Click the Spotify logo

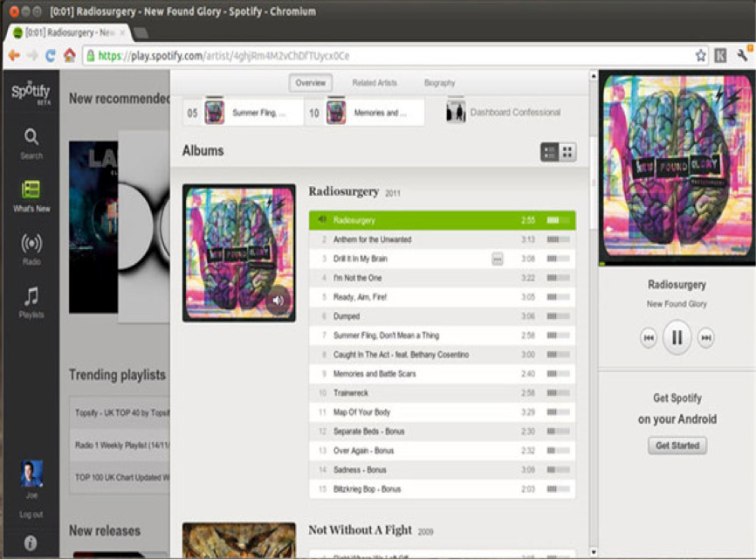tap(31, 91)
